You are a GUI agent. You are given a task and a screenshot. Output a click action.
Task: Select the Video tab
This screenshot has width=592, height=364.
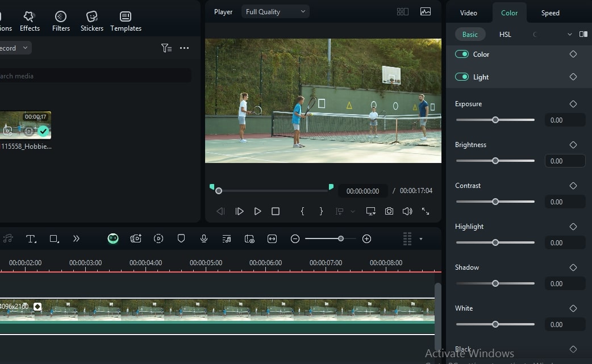coord(469,12)
